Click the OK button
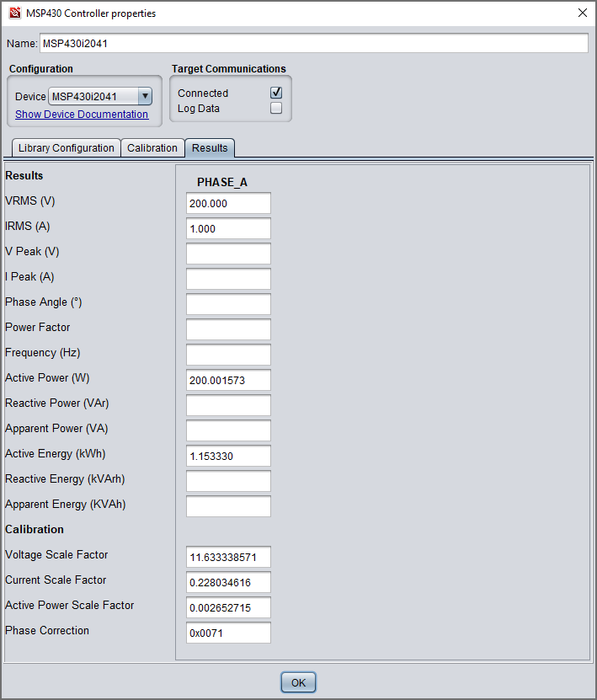 click(298, 682)
